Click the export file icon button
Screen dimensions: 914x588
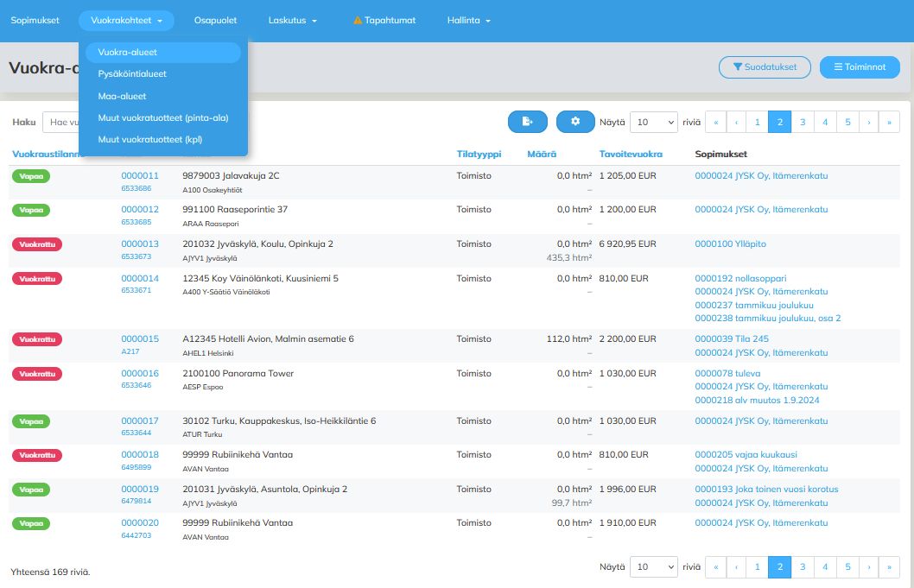(x=527, y=122)
